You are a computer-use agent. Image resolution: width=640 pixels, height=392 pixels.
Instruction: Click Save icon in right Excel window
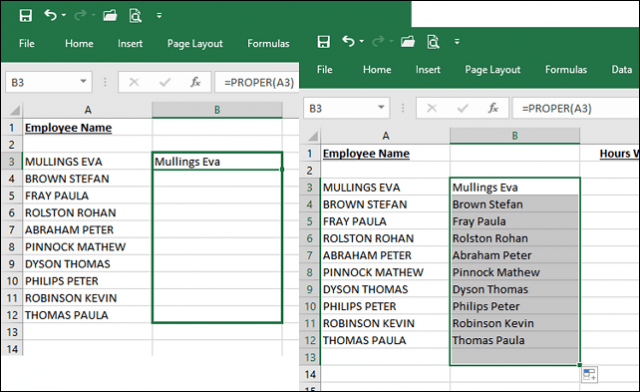[324, 41]
